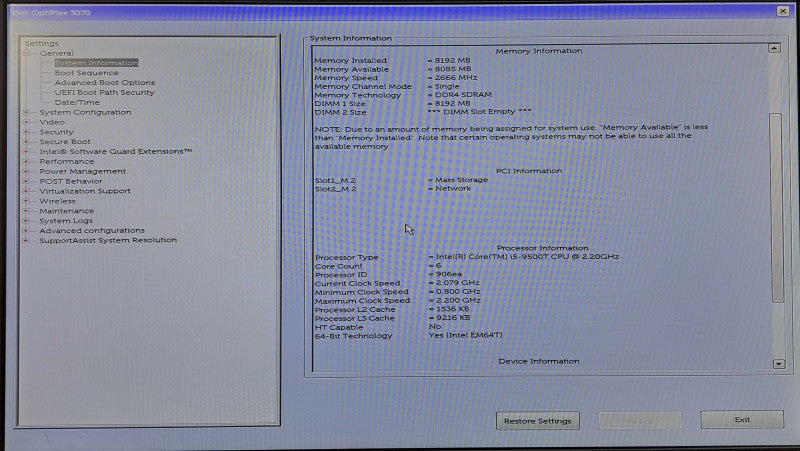Click the greyed-out Apply button

[640, 420]
